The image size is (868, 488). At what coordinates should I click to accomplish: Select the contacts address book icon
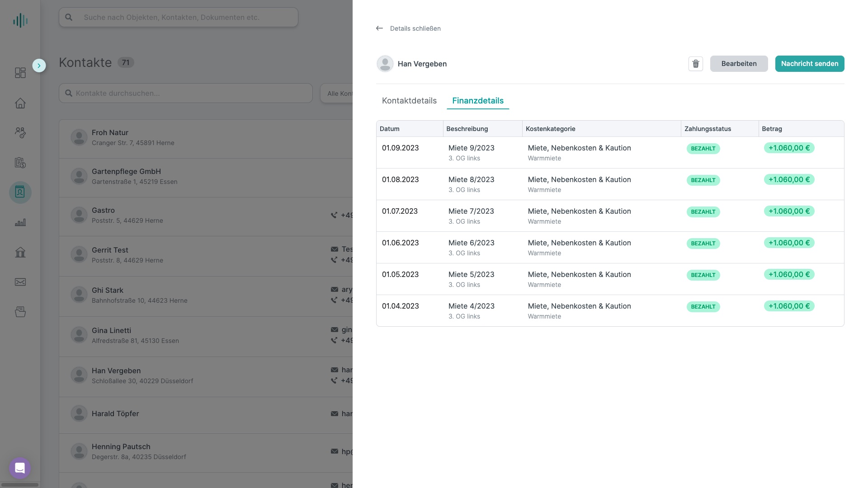pyautogui.click(x=20, y=192)
